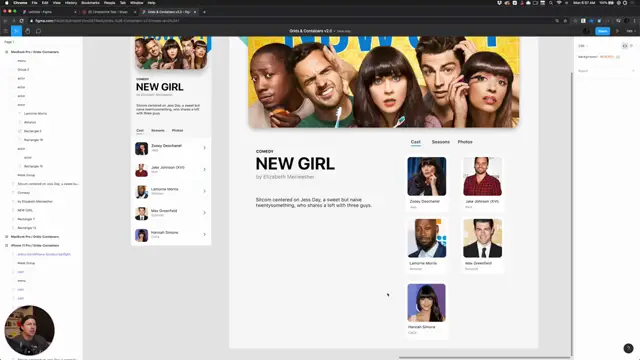Screen dimensions: 640x360
Task: Collapse first MacBook Pro / Grids-Containers frame
Action: pyautogui.click(x=6, y=52)
